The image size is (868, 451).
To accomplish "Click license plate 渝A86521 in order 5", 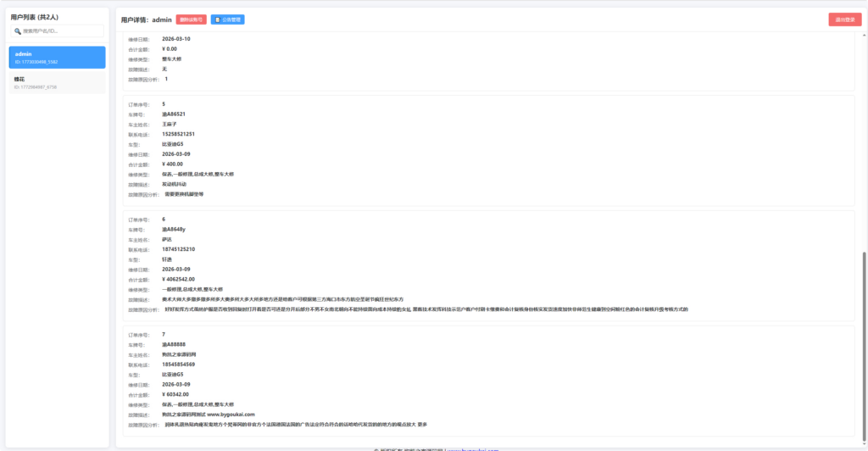I will coord(174,114).
